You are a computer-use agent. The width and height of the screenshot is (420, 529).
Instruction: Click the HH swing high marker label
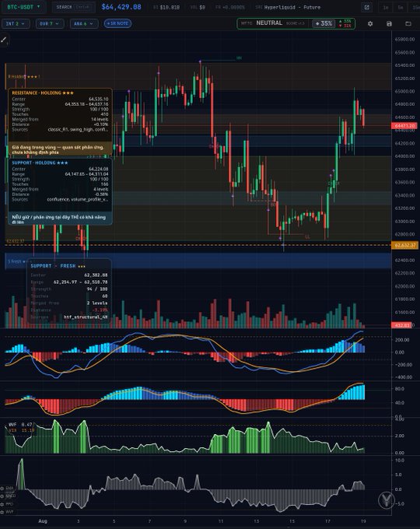click(x=239, y=58)
